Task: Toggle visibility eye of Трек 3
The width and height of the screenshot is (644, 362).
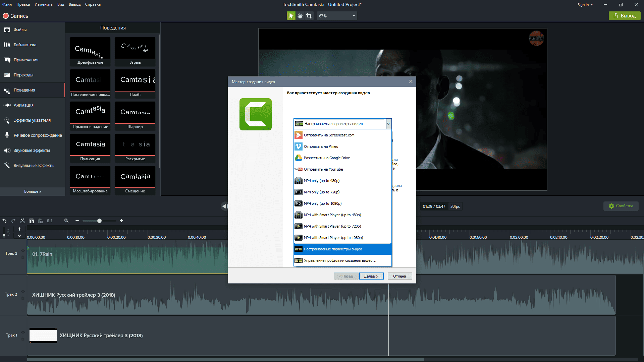Action: tap(23, 250)
